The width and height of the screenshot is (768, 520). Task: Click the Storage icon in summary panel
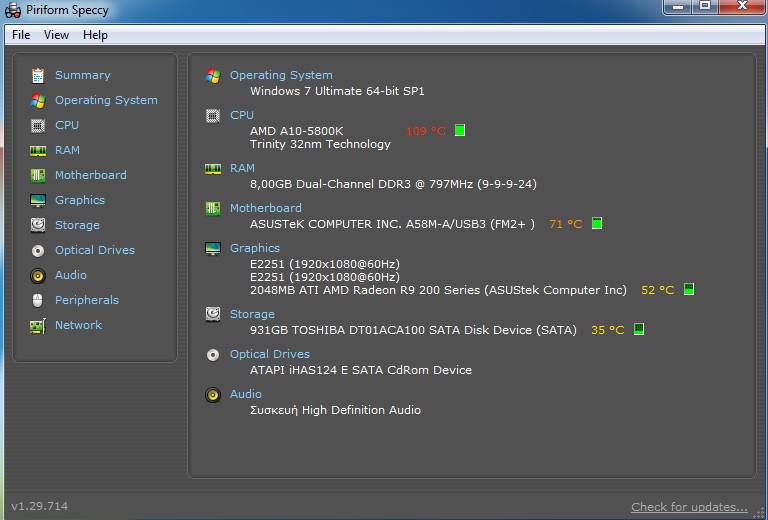tap(213, 314)
